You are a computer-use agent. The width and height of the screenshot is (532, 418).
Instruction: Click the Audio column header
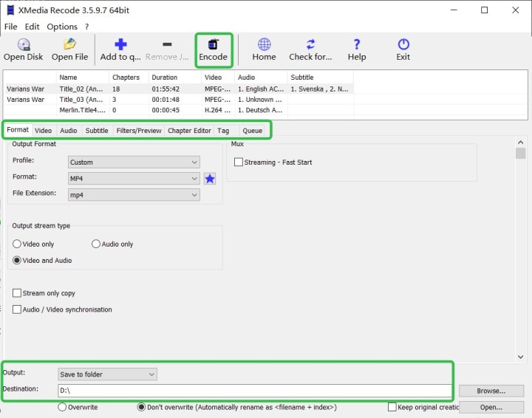(261, 78)
